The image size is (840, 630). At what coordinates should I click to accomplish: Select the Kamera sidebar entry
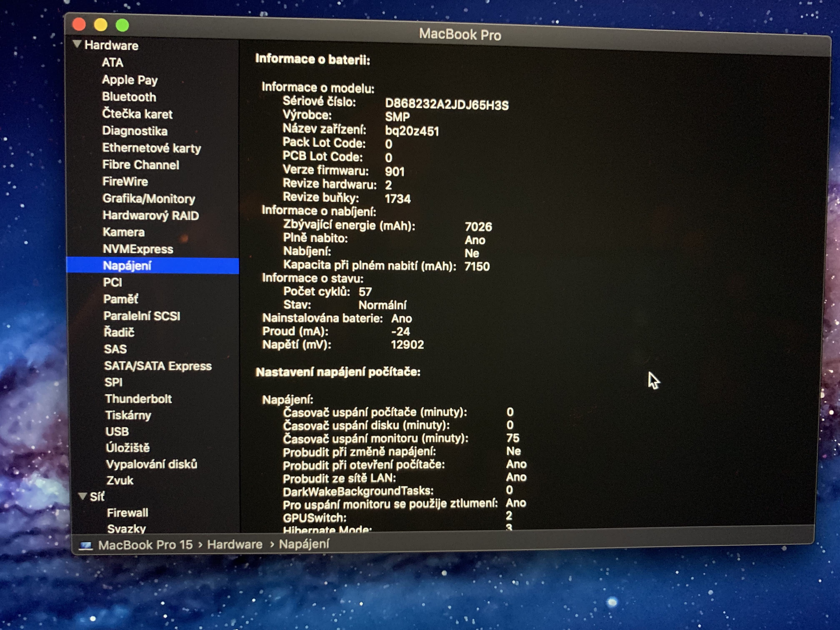click(x=123, y=232)
